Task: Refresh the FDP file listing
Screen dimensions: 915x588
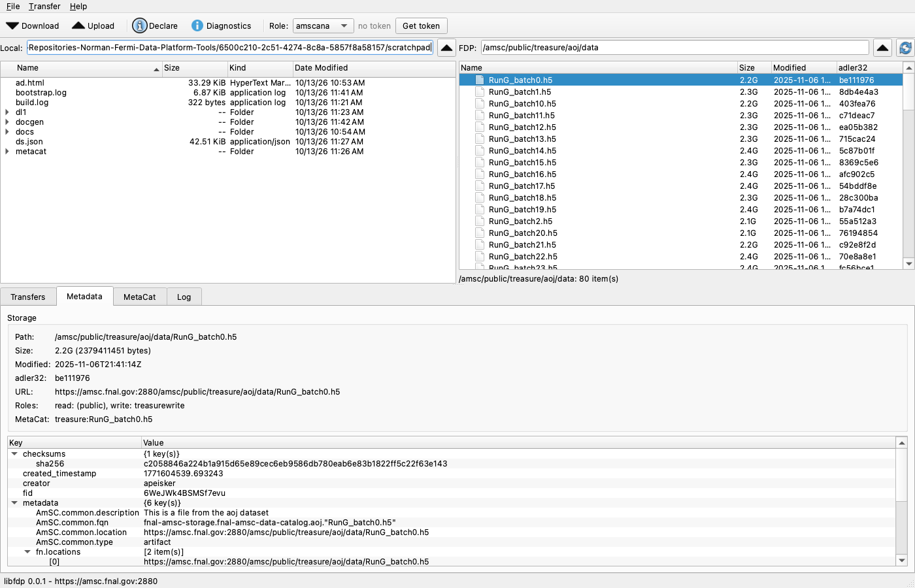Action: point(905,48)
